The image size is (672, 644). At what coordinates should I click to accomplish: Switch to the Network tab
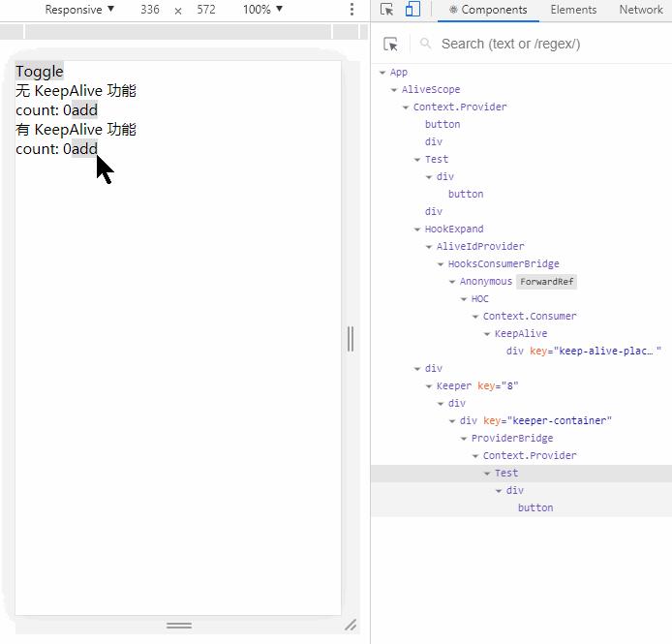pyautogui.click(x=641, y=10)
